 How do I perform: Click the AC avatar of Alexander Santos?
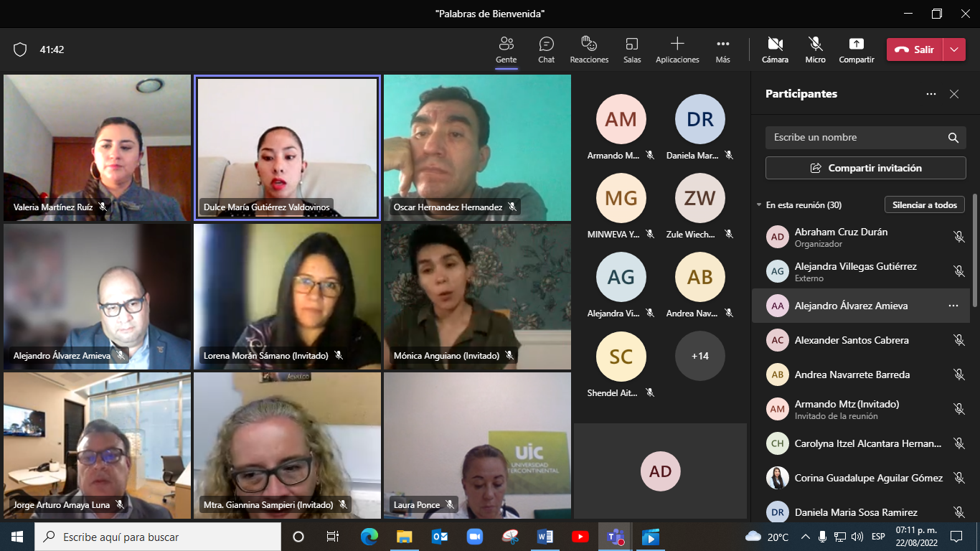[778, 341]
